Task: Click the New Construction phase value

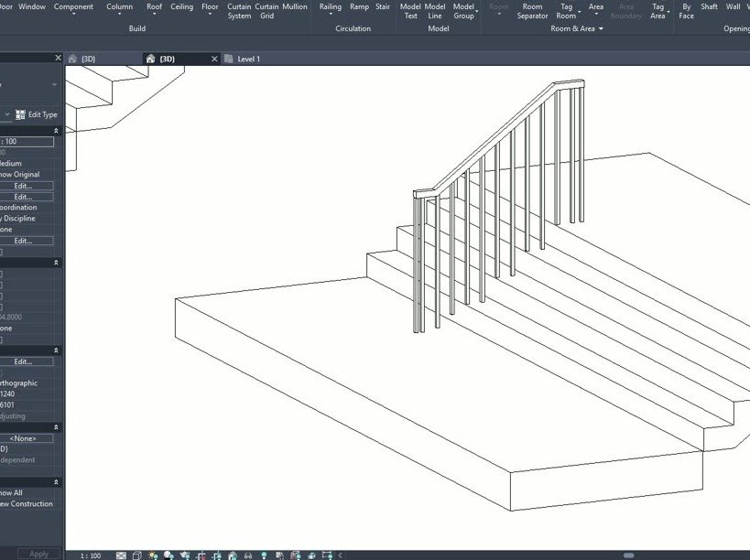Action: pos(27,504)
